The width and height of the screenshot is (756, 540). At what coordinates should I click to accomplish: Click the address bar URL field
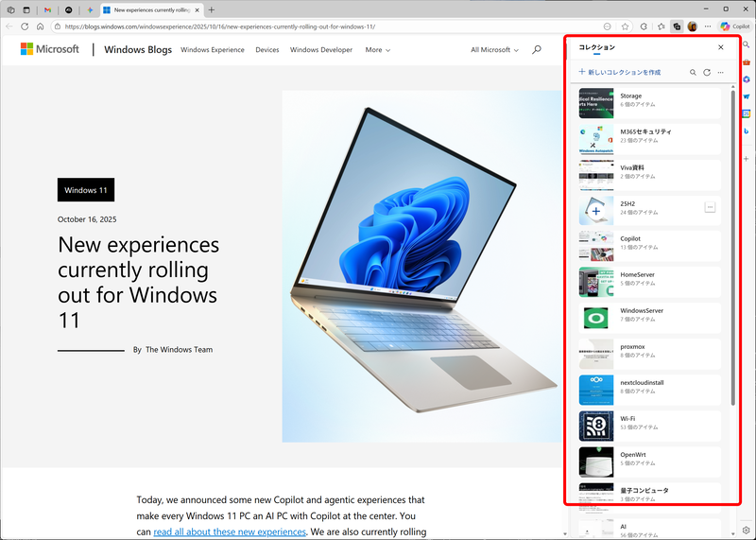(328, 26)
